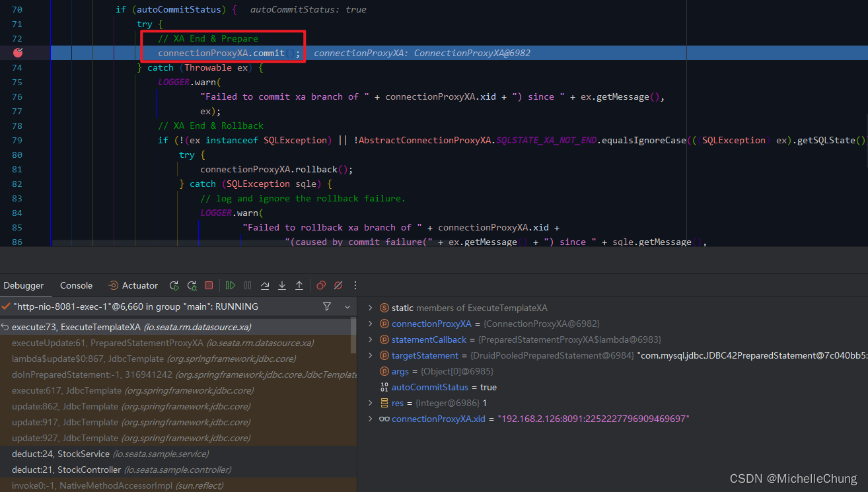Click the thread filter funnel icon

pos(327,306)
